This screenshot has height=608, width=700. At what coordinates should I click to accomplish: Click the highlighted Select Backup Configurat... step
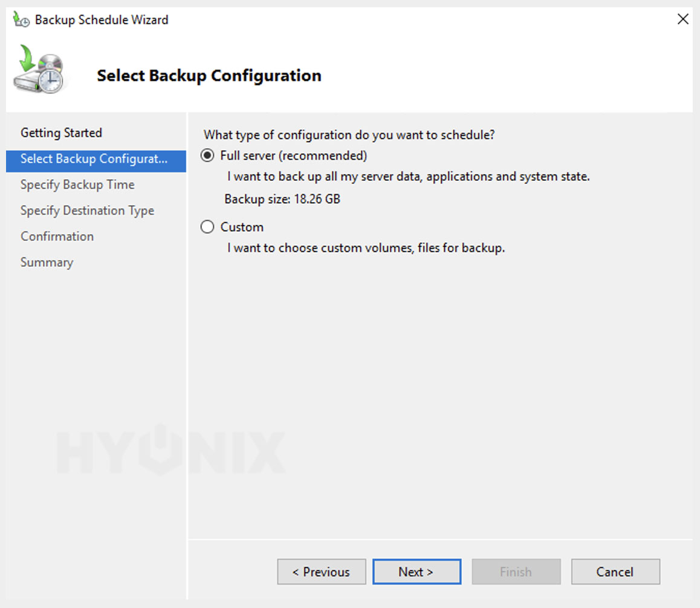pyautogui.click(x=94, y=159)
